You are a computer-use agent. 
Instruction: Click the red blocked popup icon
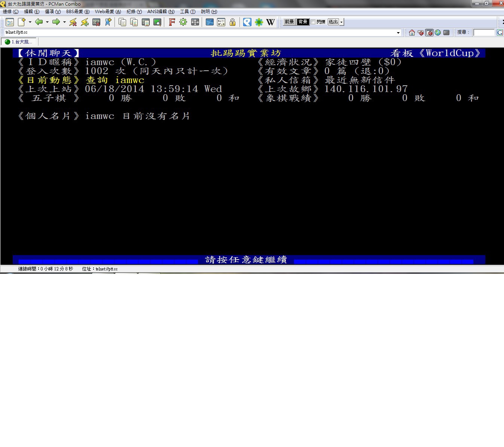(x=421, y=33)
